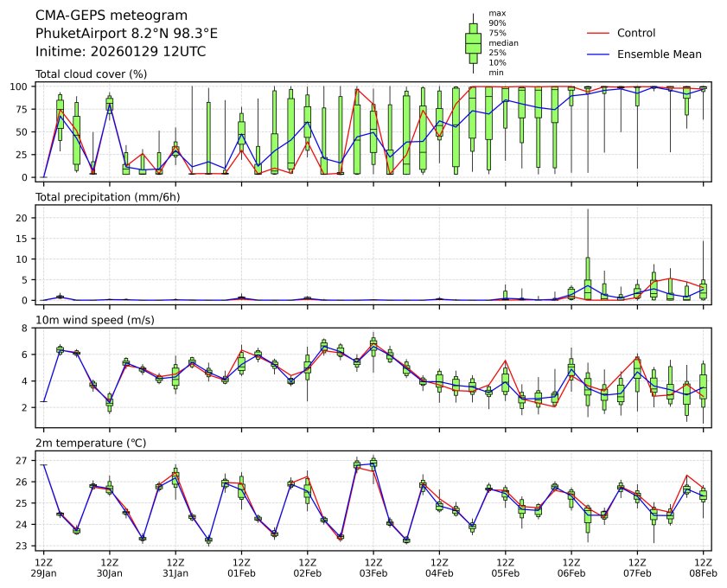Click the 'Initime: 20260129 12UTC' text
The width and height of the screenshot is (727, 588).
click(120, 51)
